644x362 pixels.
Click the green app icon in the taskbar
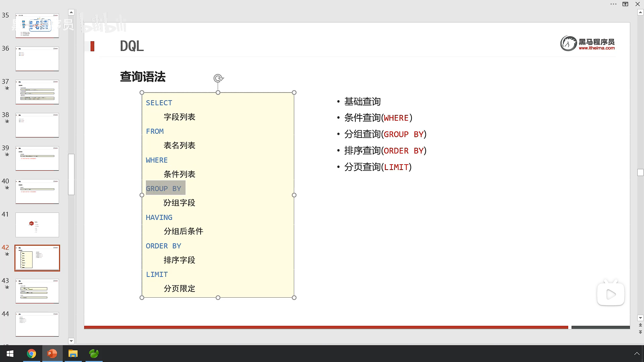[x=94, y=354]
